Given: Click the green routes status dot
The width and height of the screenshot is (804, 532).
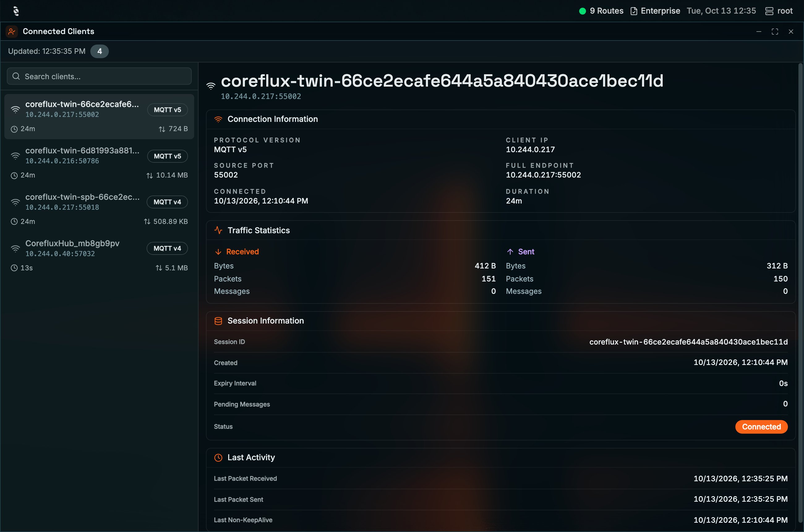Looking at the screenshot, I should pyautogui.click(x=582, y=11).
